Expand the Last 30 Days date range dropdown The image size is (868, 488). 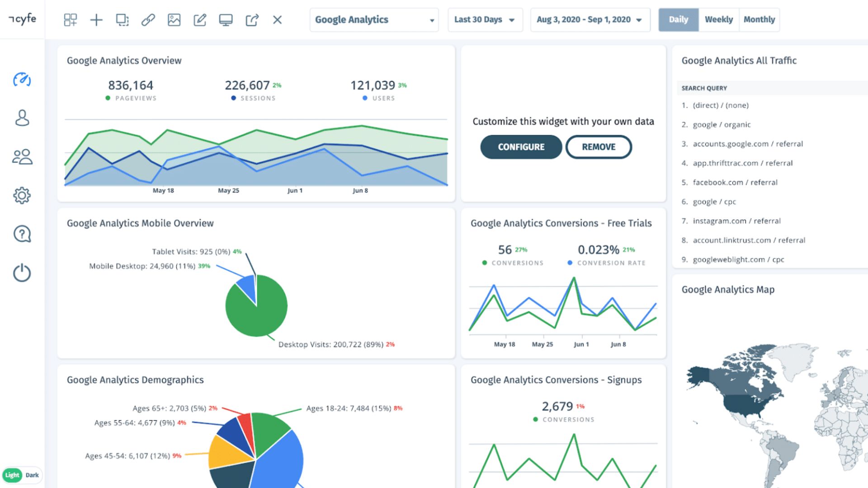(x=485, y=19)
